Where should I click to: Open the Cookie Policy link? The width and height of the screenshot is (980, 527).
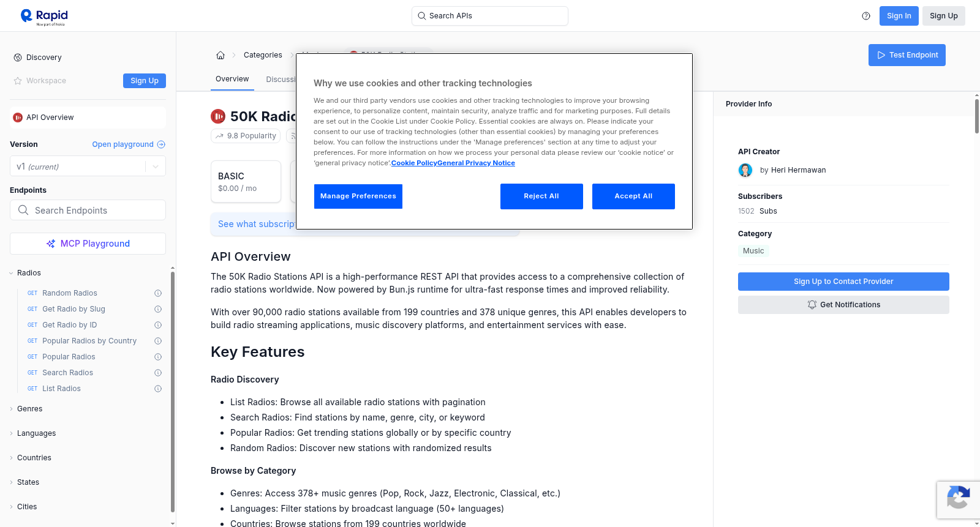tap(414, 163)
